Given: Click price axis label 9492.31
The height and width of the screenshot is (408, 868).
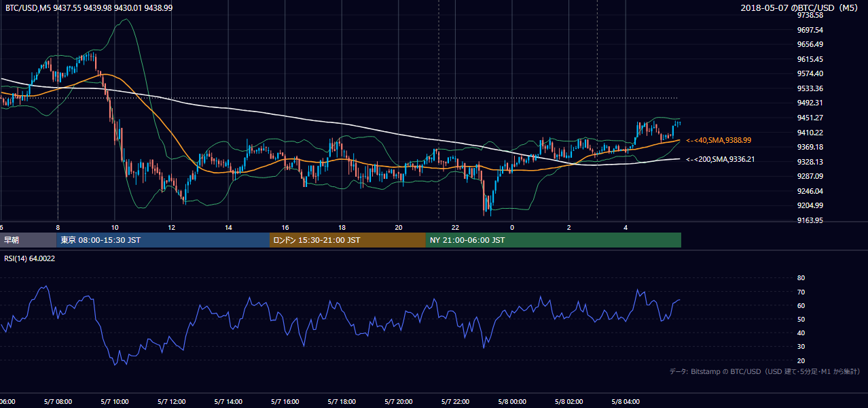Looking at the screenshot, I should 810,103.
